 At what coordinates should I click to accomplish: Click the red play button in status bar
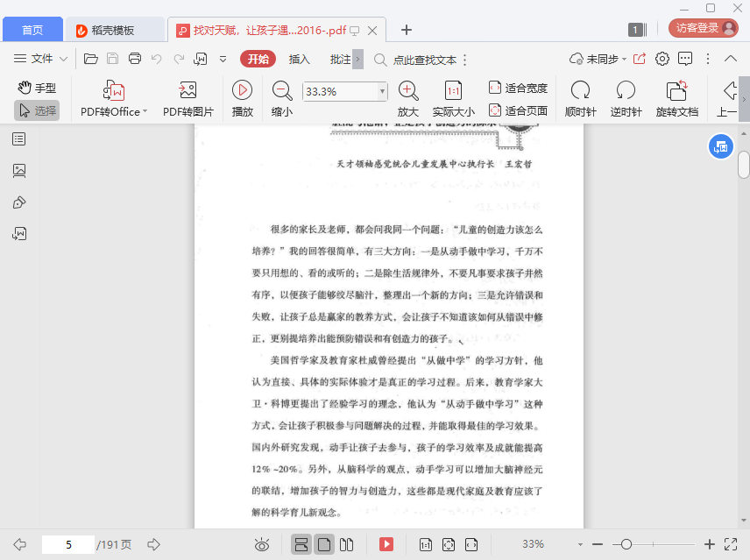click(x=386, y=544)
